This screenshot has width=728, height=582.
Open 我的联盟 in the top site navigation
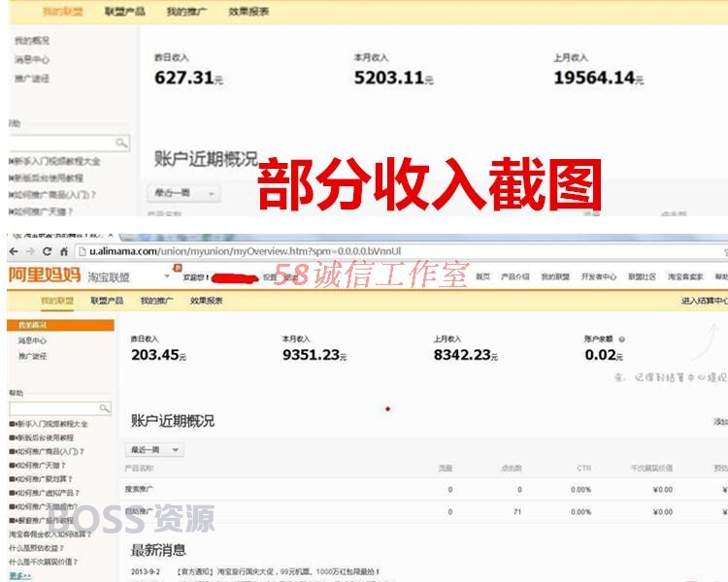coord(555,276)
